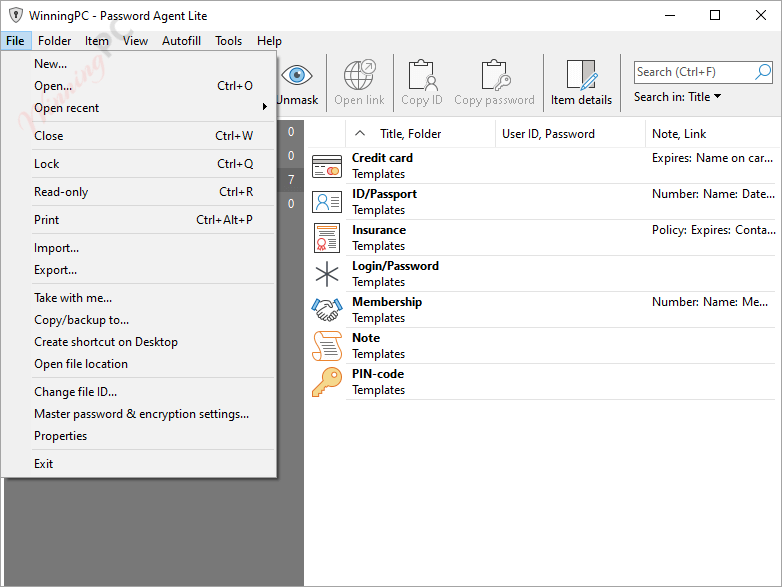The width and height of the screenshot is (782, 587).
Task: Select the Login/Password title text
Action: pos(395,266)
